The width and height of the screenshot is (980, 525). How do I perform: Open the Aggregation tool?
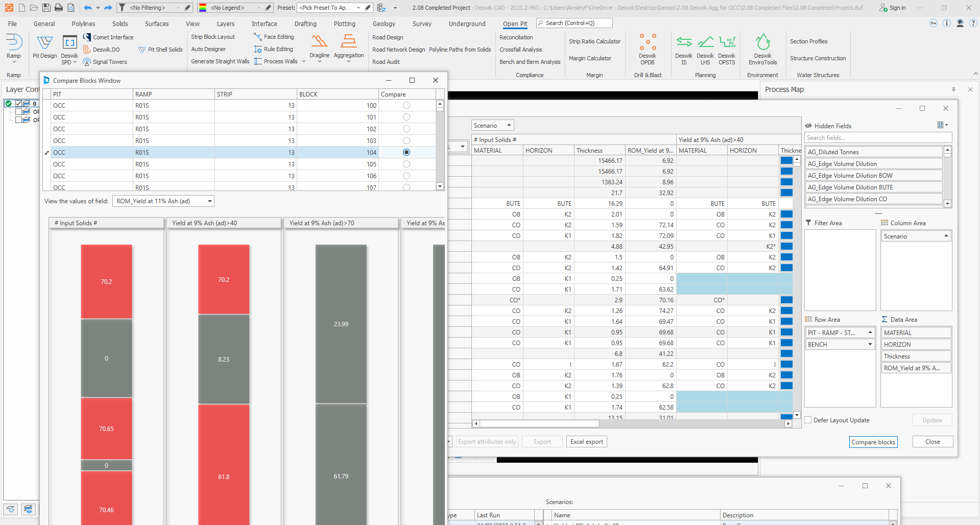point(349,47)
